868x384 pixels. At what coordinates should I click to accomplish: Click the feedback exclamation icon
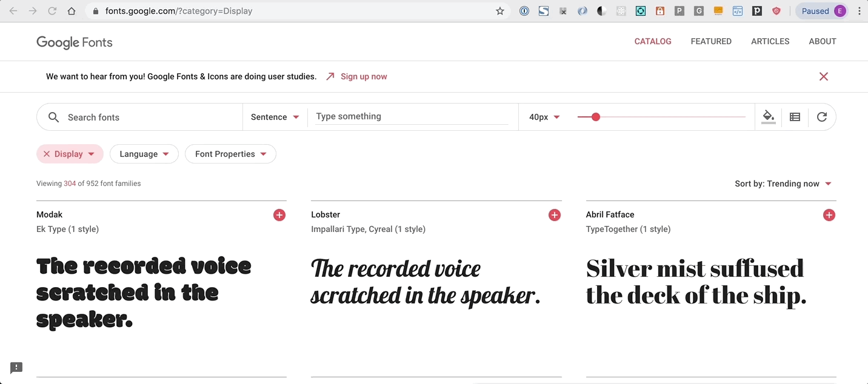tap(16, 368)
